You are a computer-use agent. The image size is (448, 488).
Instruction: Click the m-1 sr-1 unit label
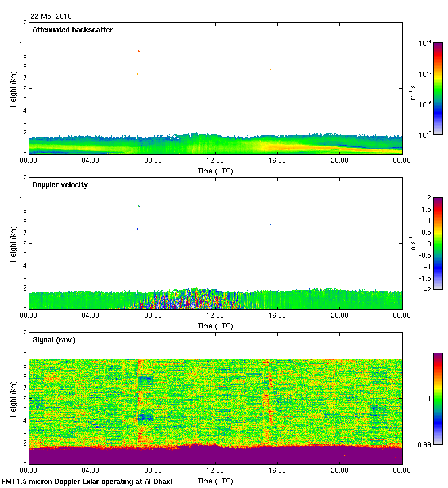(x=414, y=88)
